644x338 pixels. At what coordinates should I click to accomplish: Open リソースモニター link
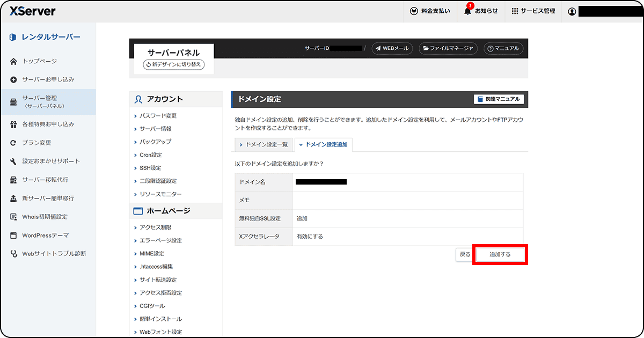pos(160,194)
